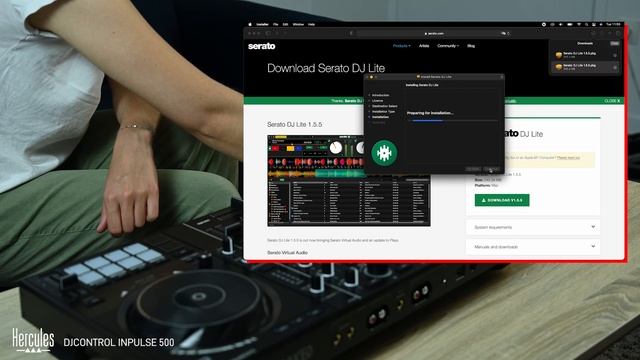
Task: Click the highlighted Serato DJ Lite pkg file
Action: (x=584, y=67)
